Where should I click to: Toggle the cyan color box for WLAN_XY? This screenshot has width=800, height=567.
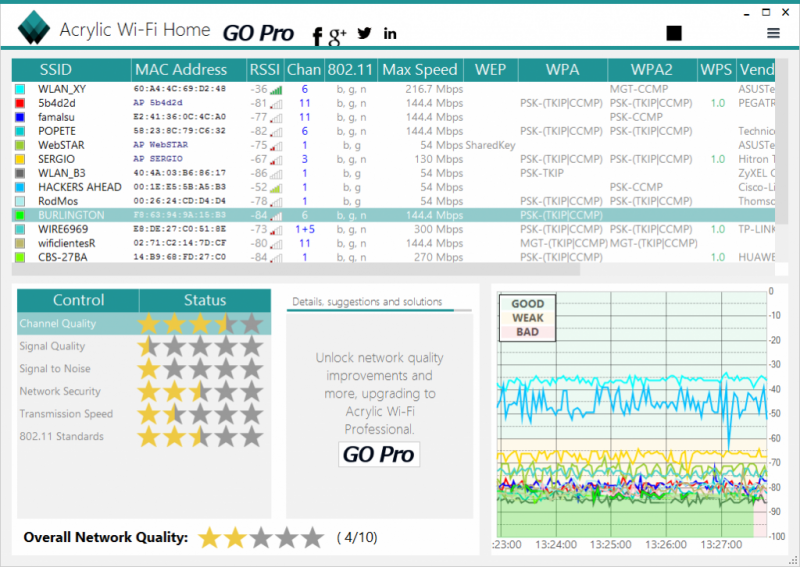tap(20, 89)
